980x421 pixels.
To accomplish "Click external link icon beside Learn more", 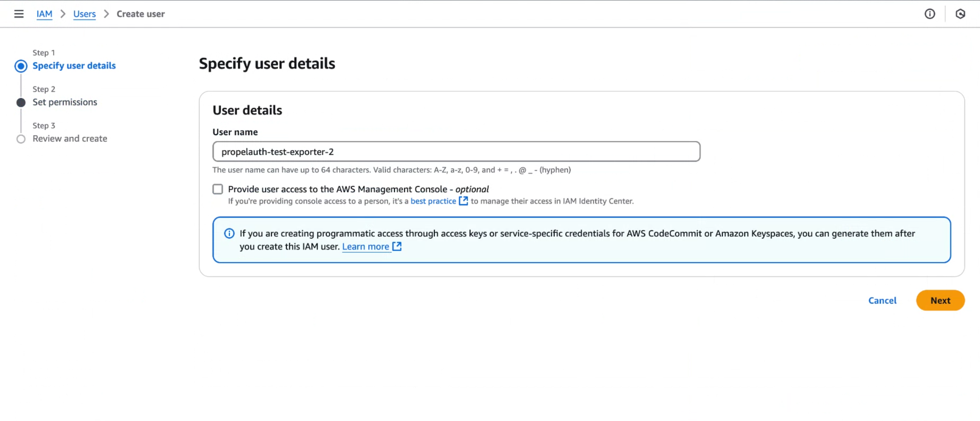I will point(397,246).
